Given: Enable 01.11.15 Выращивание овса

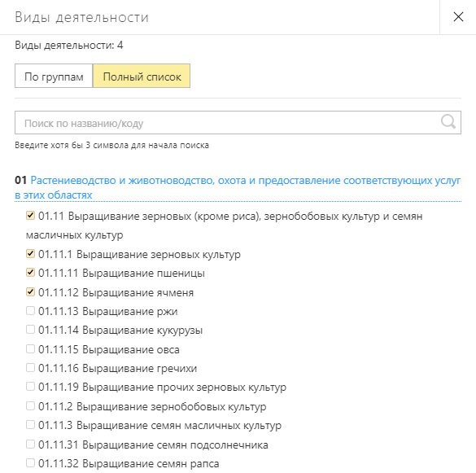Looking at the screenshot, I should click(30, 349).
